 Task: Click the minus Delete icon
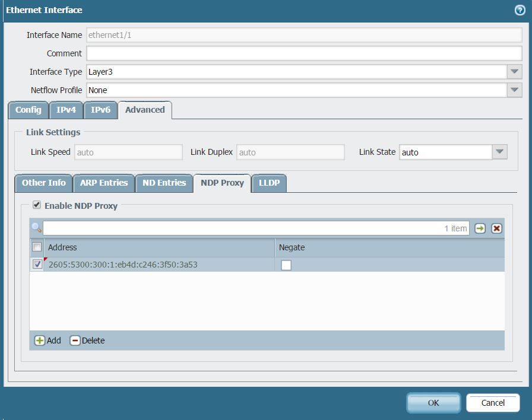tap(75, 341)
